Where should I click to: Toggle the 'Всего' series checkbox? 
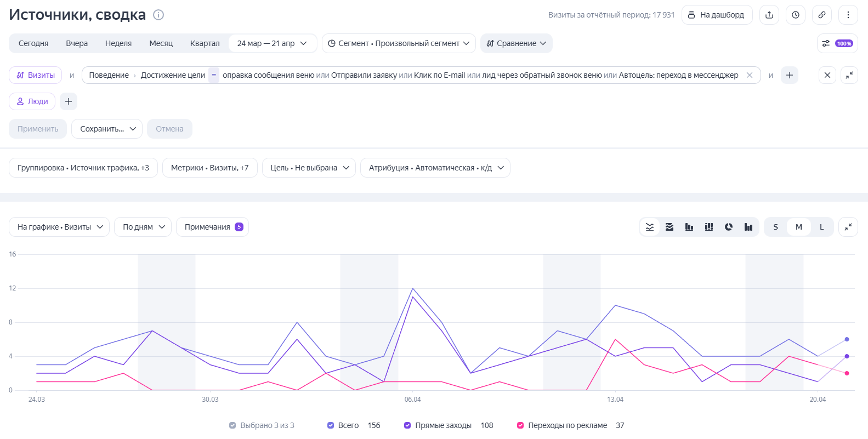pyautogui.click(x=331, y=425)
